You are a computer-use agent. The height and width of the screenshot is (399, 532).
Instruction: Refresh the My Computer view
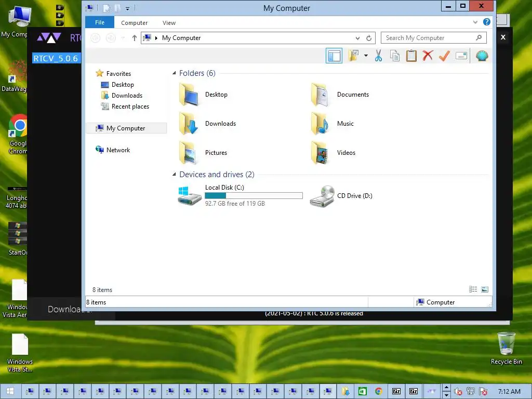(369, 38)
